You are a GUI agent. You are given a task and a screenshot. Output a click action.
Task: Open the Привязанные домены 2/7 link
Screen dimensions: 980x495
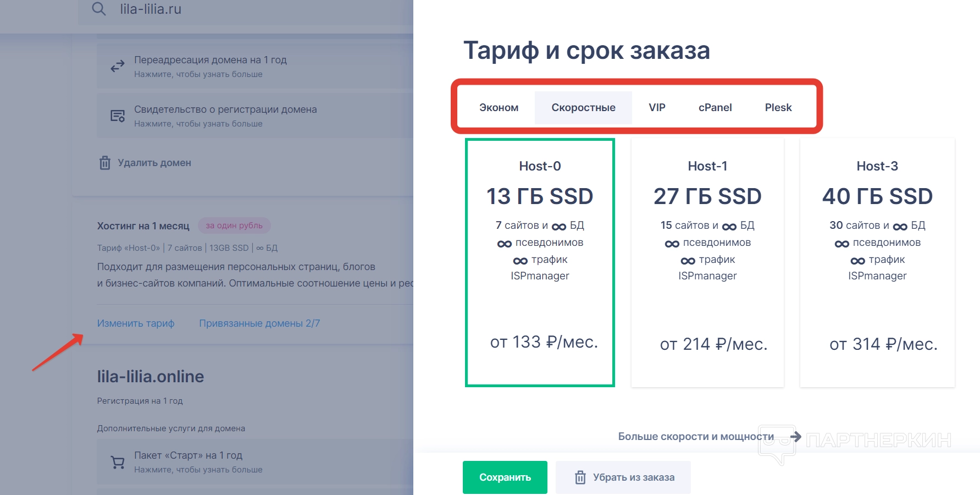click(x=259, y=323)
